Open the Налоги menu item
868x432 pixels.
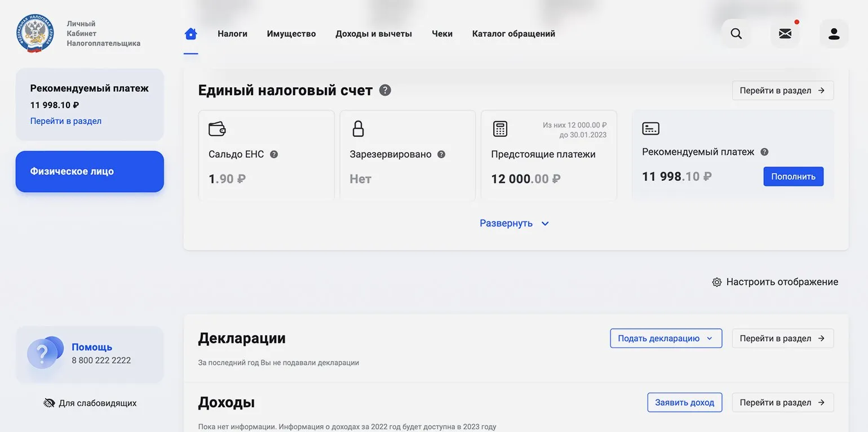pos(232,34)
